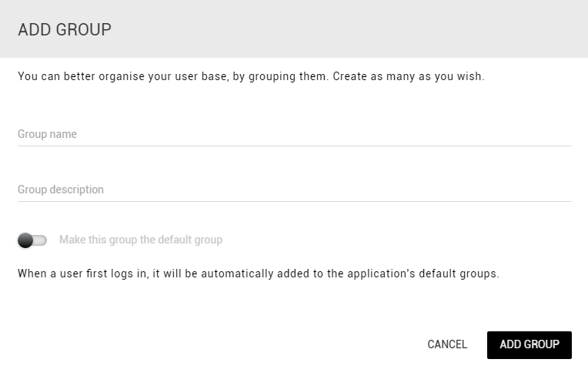Click the 'When a user first logs in' note
Screen dimensions: 588x376
click(x=259, y=274)
